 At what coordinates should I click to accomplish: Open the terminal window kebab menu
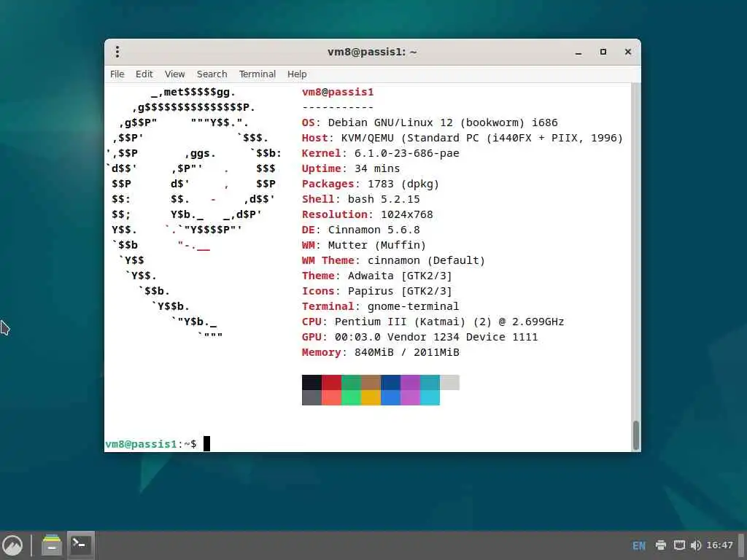pos(117,52)
